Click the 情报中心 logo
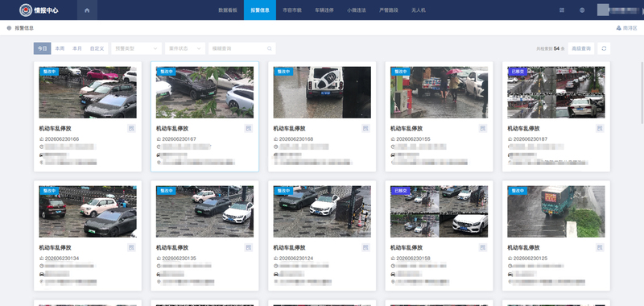644x306 pixels. [39, 10]
